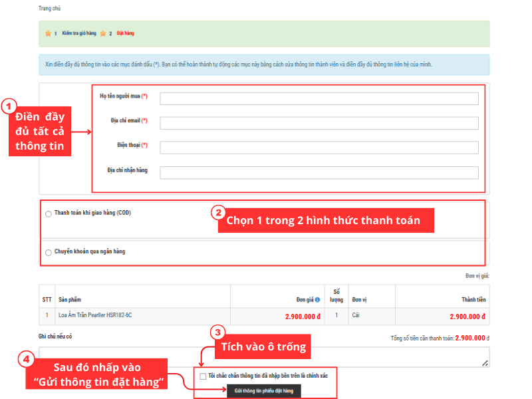Click into the Địa chỉ email input
The image size is (532, 399).
(319, 123)
